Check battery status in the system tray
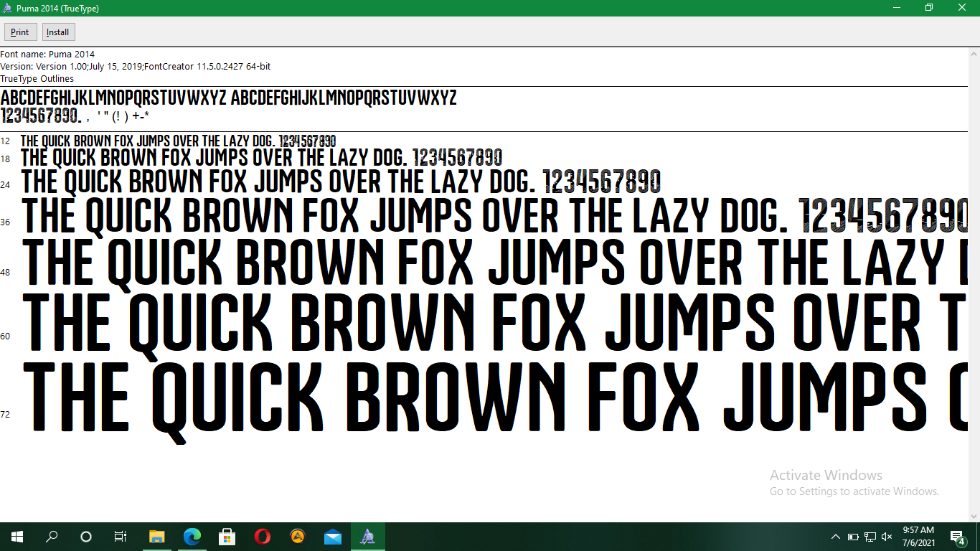 pyautogui.click(x=853, y=536)
